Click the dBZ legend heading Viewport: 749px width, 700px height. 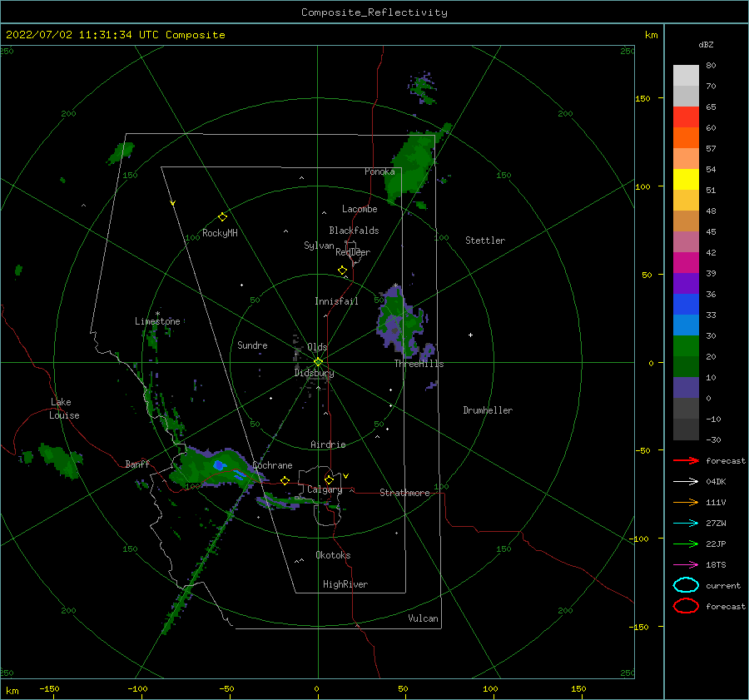coord(706,44)
